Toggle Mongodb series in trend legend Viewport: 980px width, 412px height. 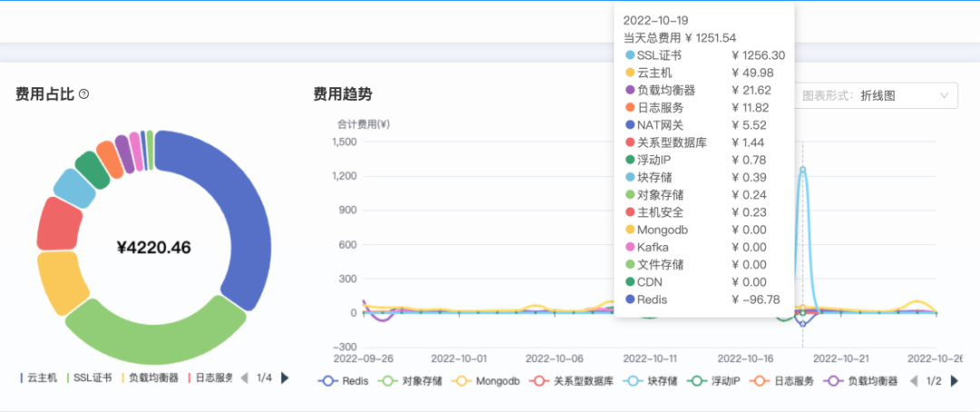485,381
